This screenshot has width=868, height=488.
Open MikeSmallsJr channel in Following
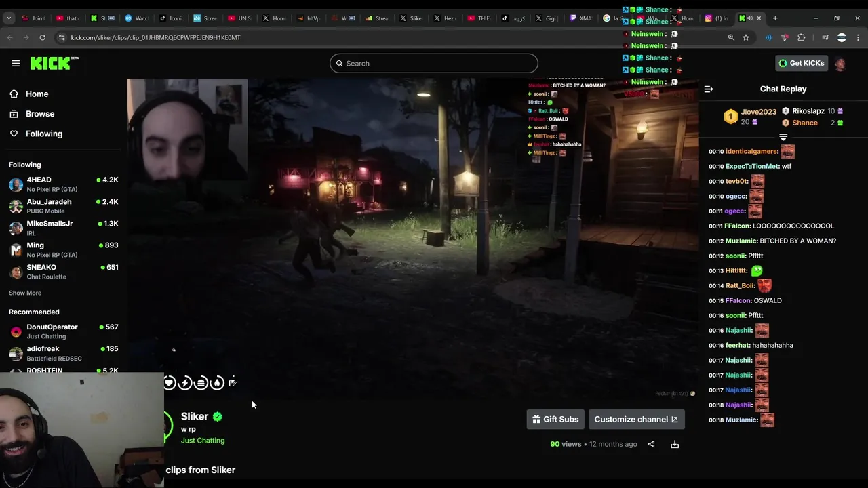63,228
